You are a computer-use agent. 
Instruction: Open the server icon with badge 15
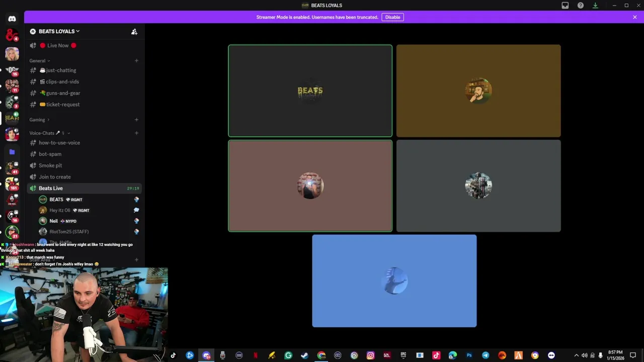coord(12,70)
